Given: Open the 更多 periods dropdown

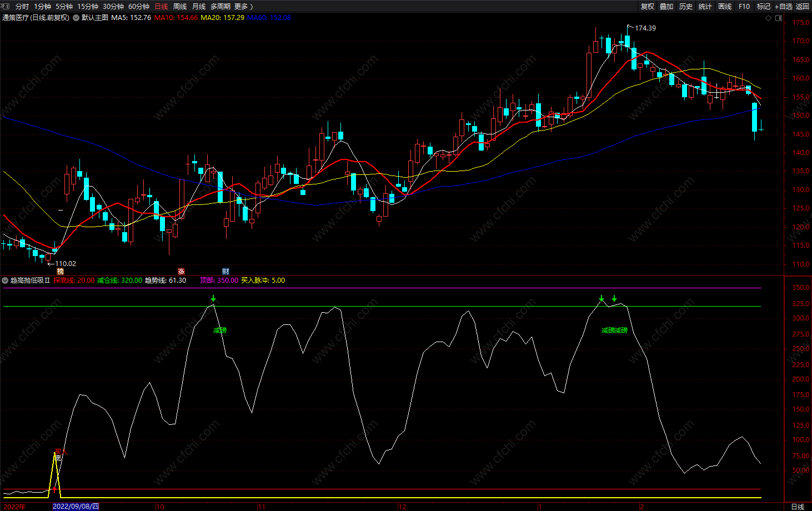Looking at the screenshot, I should [x=244, y=7].
